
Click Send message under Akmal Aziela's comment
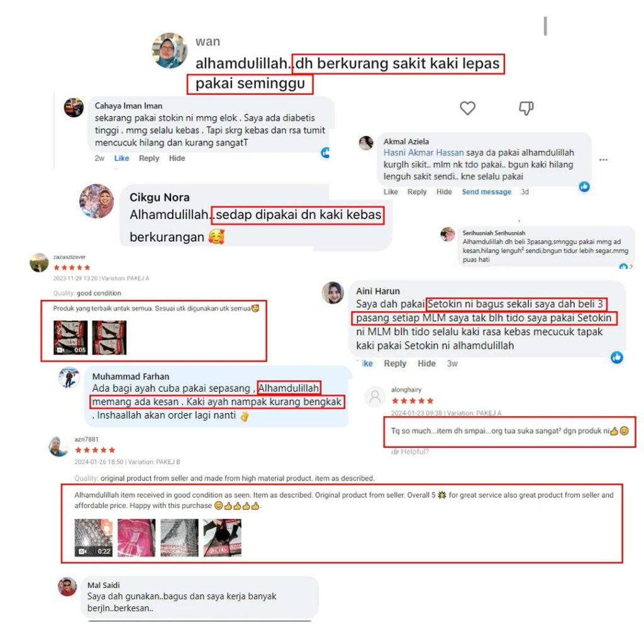tap(486, 192)
